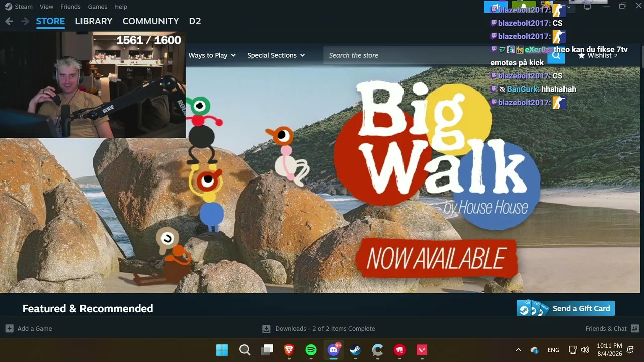Open the View menu
Viewport: 644px width, 362px height.
(x=46, y=7)
